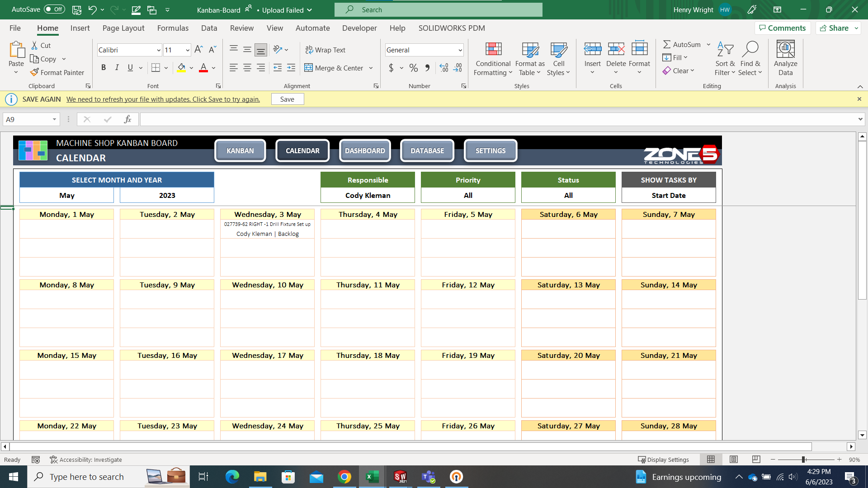Enable Wrap Text formatting
Screen dimensions: 868x488
326,50
